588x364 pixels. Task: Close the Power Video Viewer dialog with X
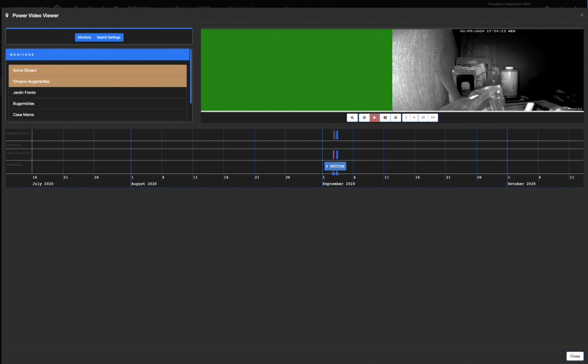[x=582, y=15]
